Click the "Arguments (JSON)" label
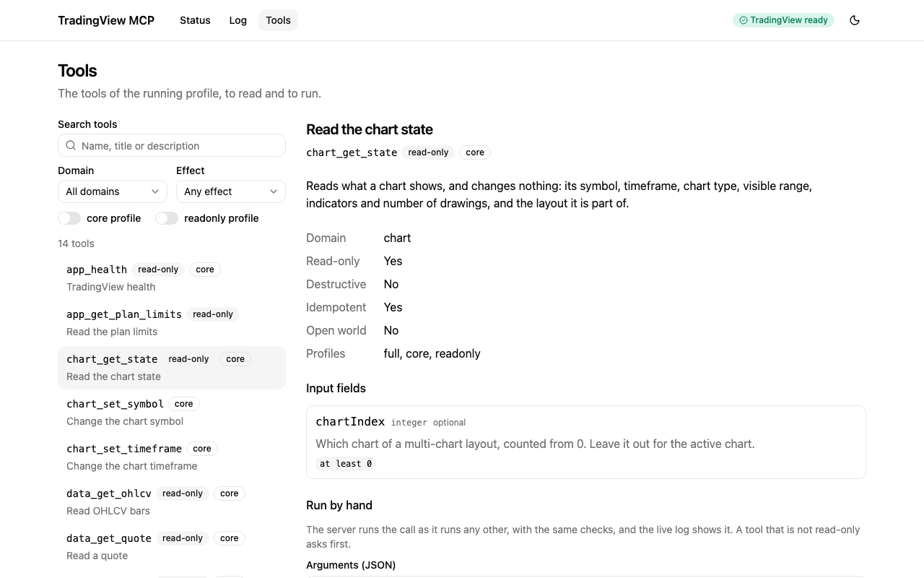 pyautogui.click(x=351, y=565)
